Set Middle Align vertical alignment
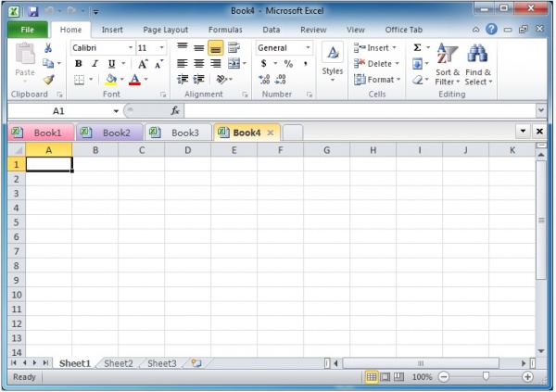The width and height of the screenshot is (556, 392). [199, 48]
